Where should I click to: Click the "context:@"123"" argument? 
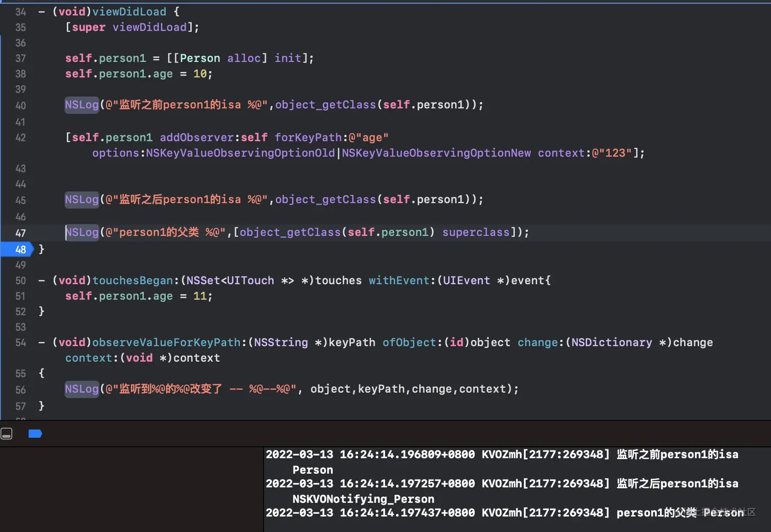[x=585, y=153]
